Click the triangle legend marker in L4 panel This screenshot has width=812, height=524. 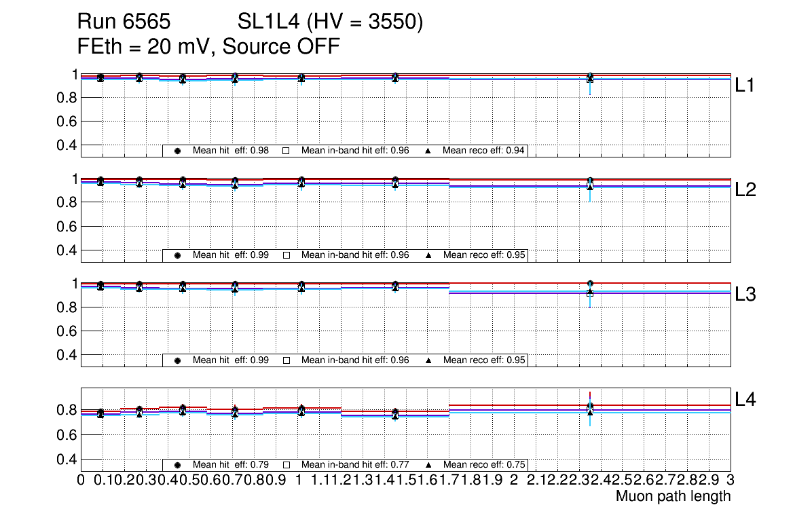(429, 465)
